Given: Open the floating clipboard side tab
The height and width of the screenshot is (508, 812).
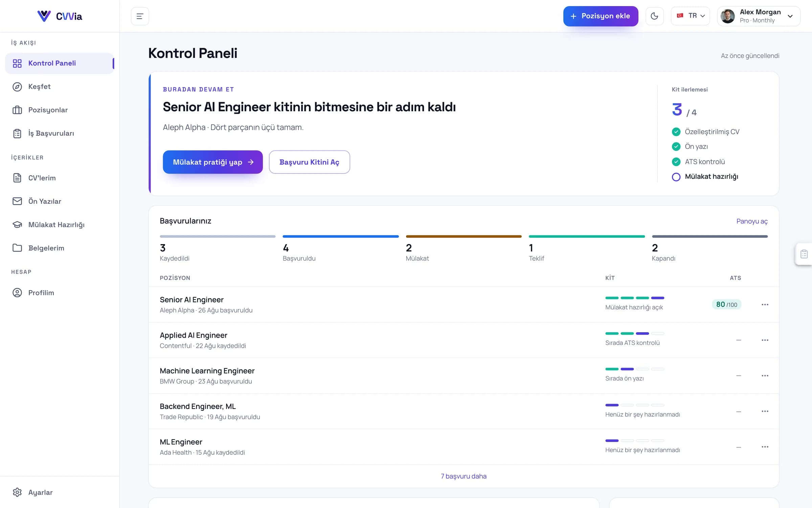Looking at the screenshot, I should coord(804,254).
